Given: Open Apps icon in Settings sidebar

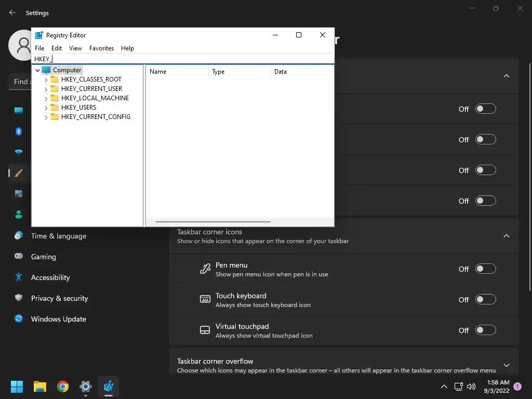Looking at the screenshot, I should click(19, 194).
